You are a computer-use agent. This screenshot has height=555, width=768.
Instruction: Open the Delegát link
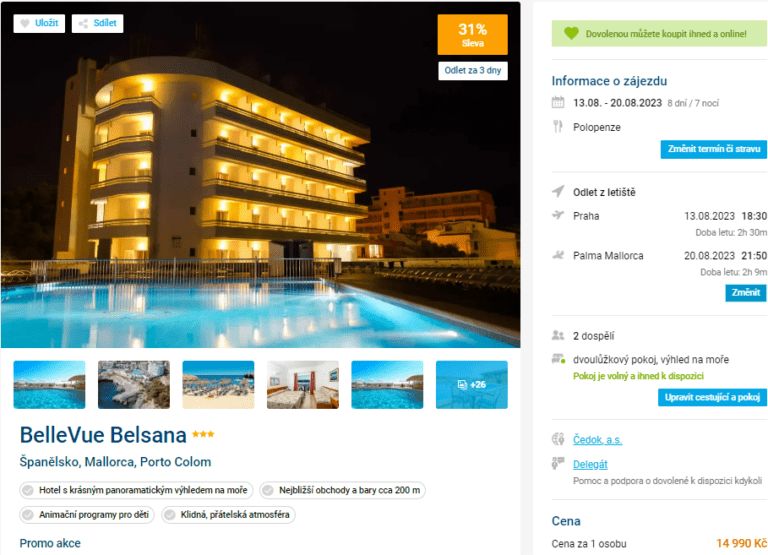point(590,464)
